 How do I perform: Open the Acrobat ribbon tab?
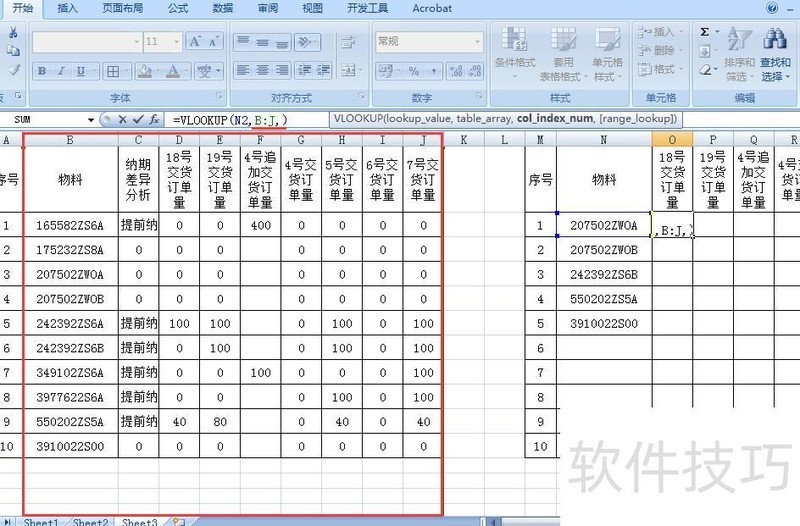(x=432, y=8)
